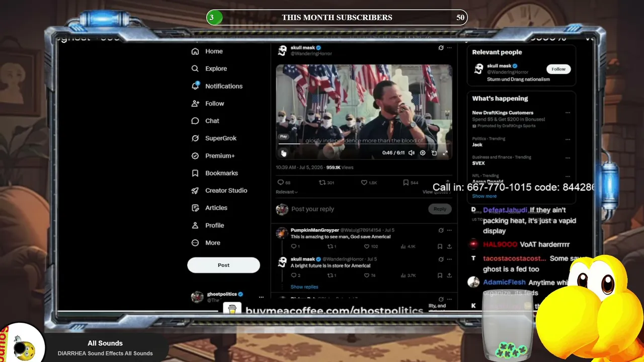The width and height of the screenshot is (644, 362).
Task: Like skull mask's reply with 74 likes
Action: (x=366, y=276)
